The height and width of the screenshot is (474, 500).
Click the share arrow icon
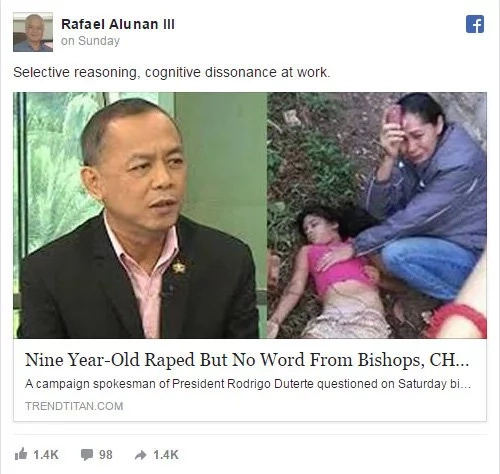click(x=141, y=455)
